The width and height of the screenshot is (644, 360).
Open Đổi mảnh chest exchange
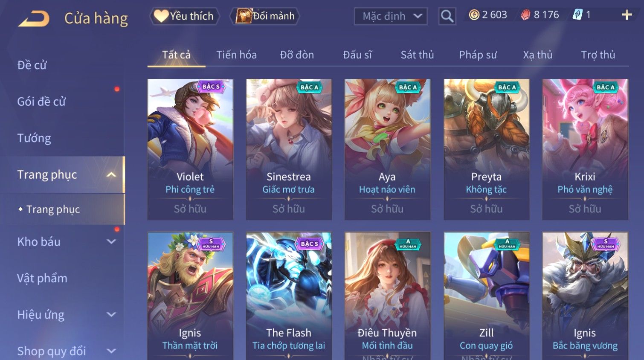coord(265,16)
